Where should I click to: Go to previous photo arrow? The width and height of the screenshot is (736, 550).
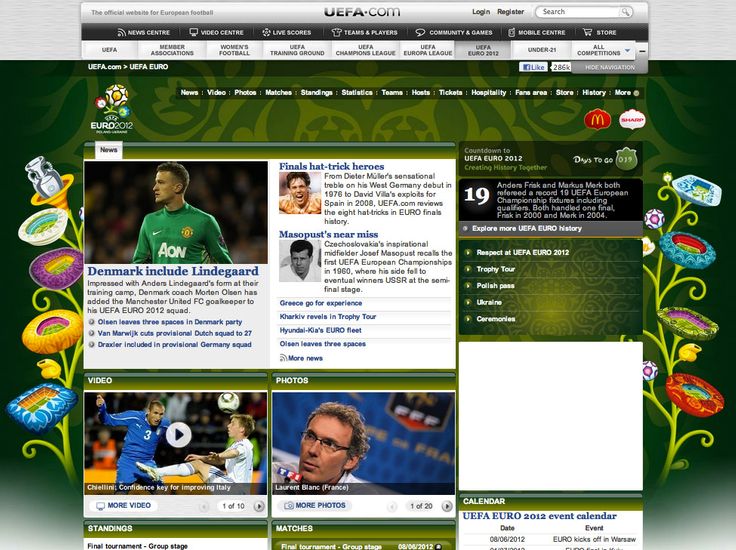392,506
